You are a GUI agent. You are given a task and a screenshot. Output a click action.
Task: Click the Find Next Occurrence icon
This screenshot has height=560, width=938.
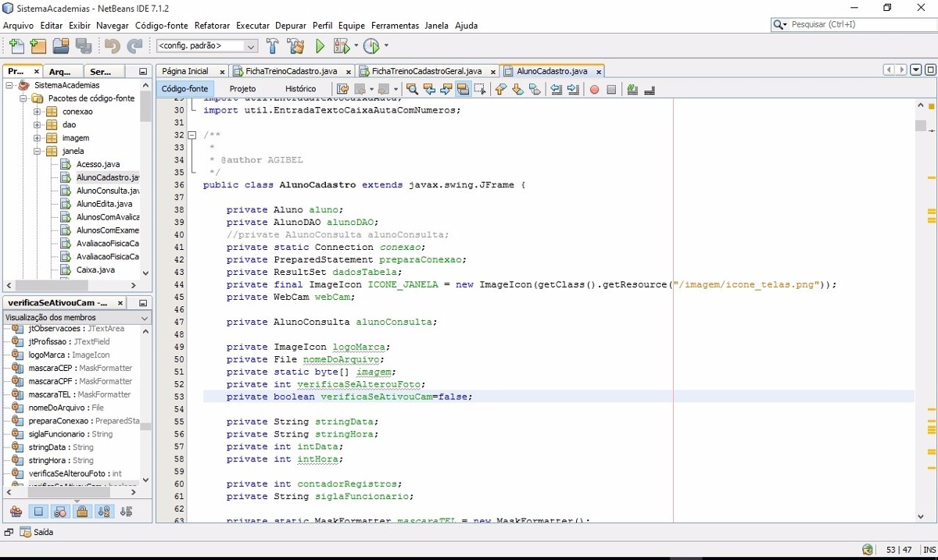449,89
